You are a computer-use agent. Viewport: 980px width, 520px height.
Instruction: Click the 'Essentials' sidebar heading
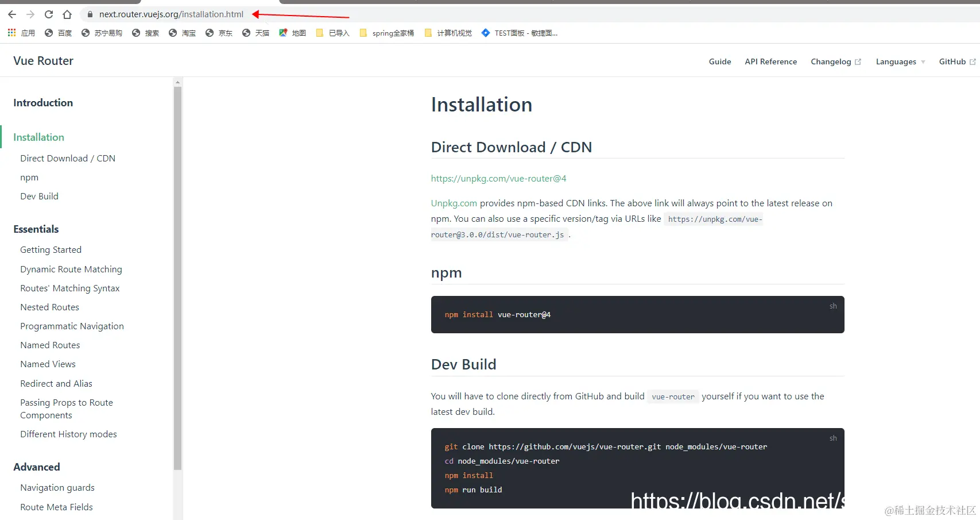click(36, 229)
